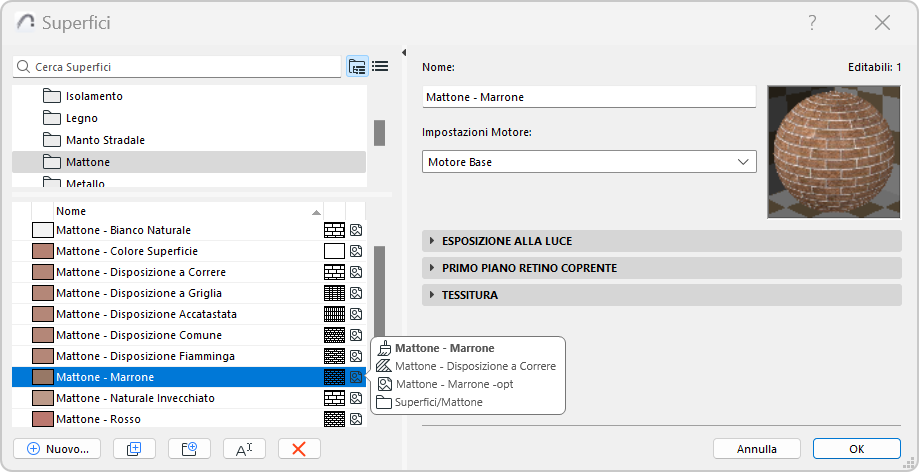Switch to flat list view

[x=380, y=67]
